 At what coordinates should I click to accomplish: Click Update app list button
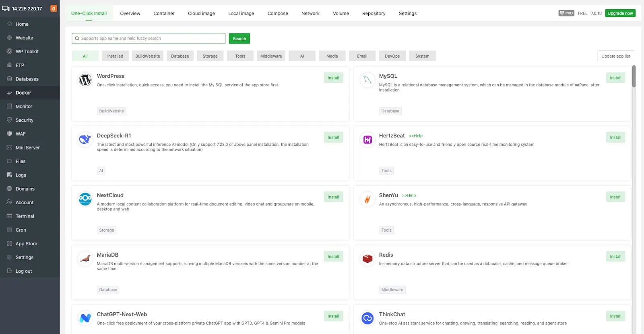pyautogui.click(x=616, y=56)
